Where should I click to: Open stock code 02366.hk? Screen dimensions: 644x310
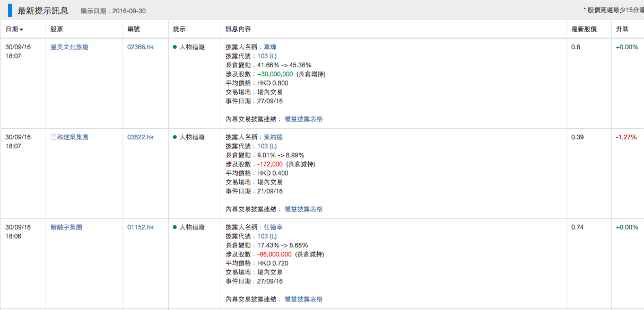point(141,47)
